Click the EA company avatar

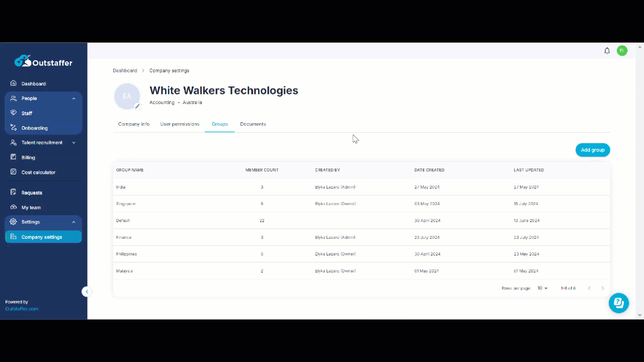point(127,96)
